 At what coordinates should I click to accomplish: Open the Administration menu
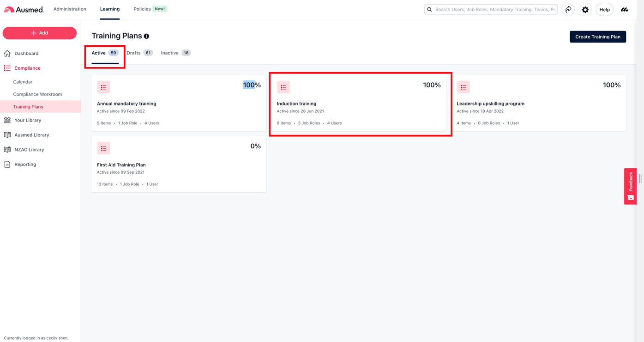[70, 9]
